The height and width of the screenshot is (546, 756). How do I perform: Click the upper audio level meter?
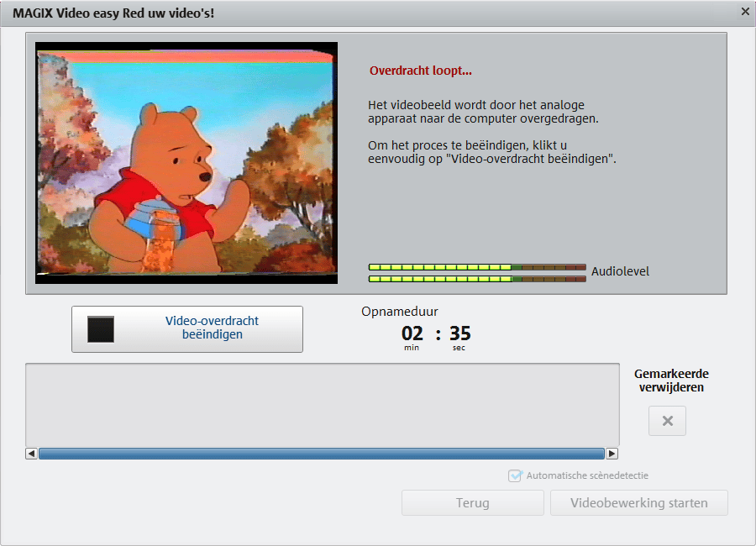click(477, 267)
